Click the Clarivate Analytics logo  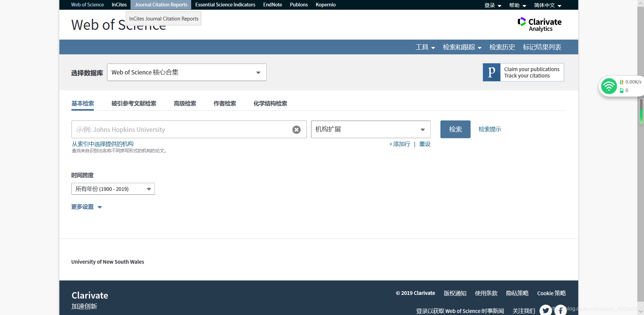[x=539, y=24]
